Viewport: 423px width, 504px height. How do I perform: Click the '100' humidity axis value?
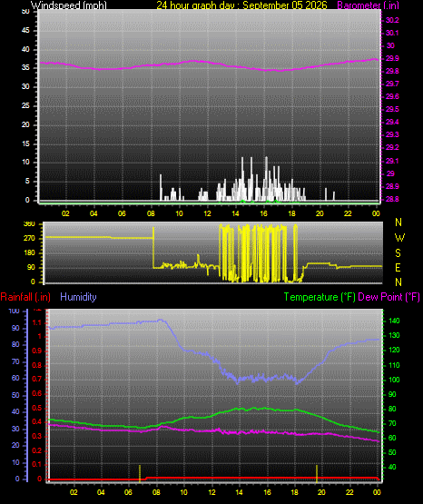pos(14,311)
